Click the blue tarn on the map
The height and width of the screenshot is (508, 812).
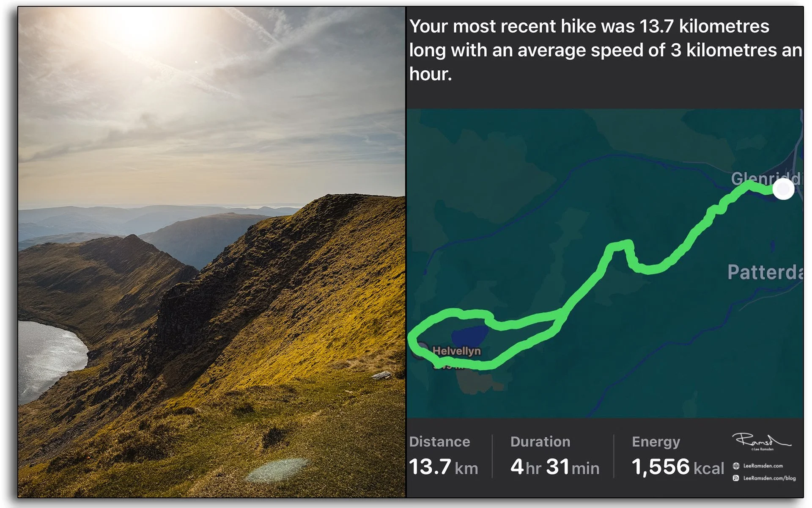pyautogui.click(x=469, y=336)
